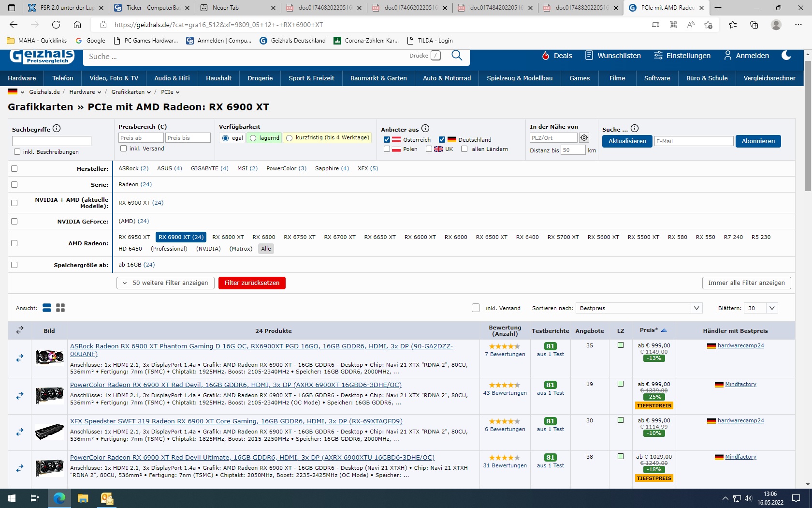
Task: Sort by Preis column arrow
Action: [x=664, y=330]
